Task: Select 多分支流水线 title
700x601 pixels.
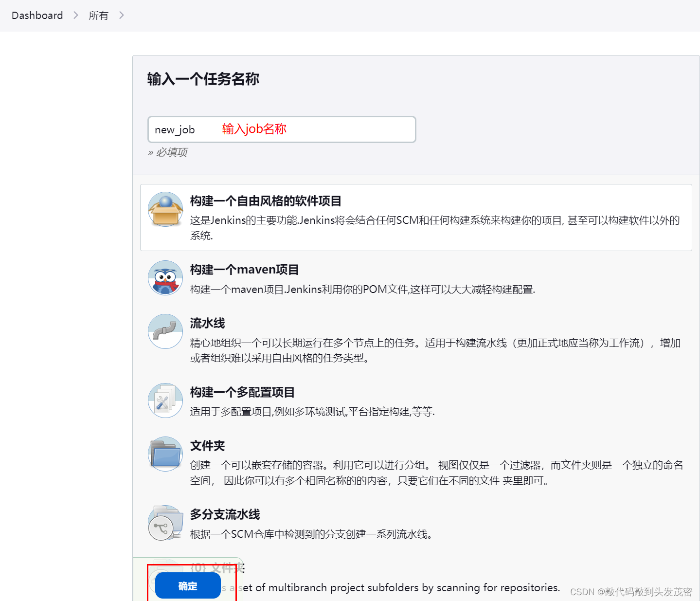Action: (225, 514)
